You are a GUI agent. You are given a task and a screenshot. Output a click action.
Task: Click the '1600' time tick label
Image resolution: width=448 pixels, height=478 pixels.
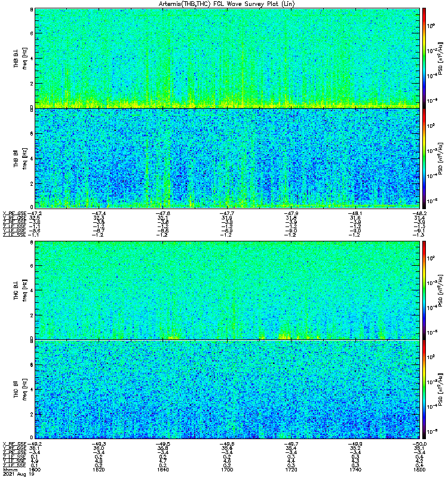(x=34, y=470)
